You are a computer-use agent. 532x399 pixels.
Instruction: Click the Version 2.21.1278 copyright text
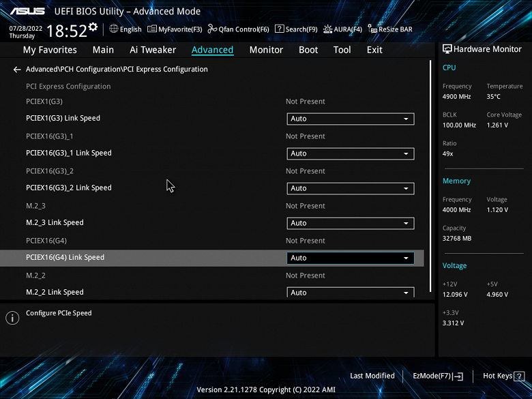click(x=266, y=390)
